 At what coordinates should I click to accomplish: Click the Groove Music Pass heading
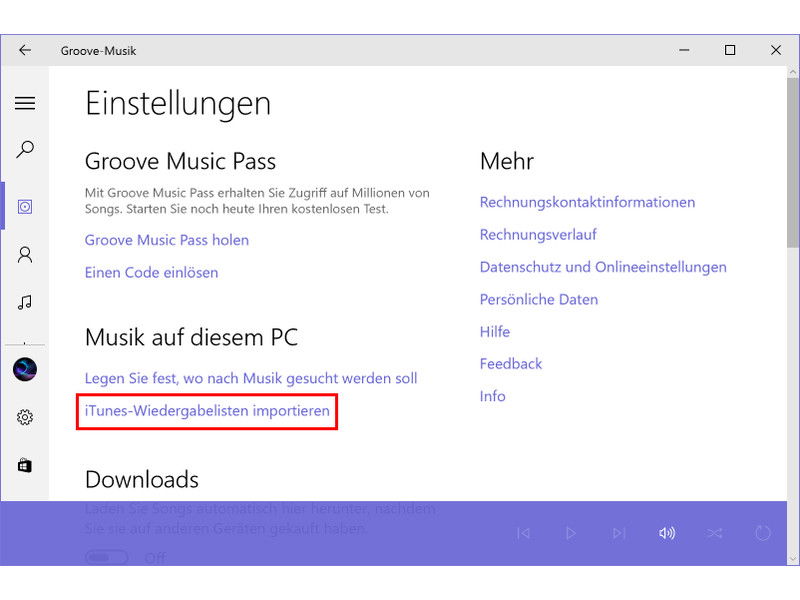tap(181, 161)
